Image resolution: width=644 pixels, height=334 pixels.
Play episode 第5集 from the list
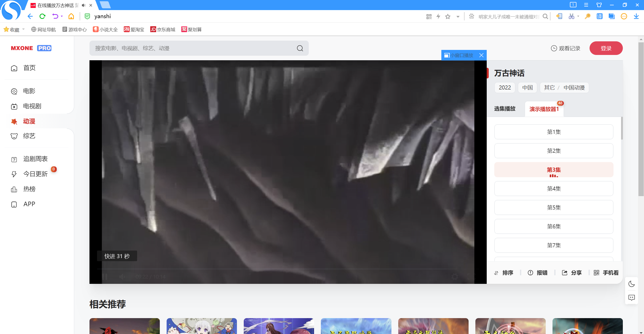point(554,207)
